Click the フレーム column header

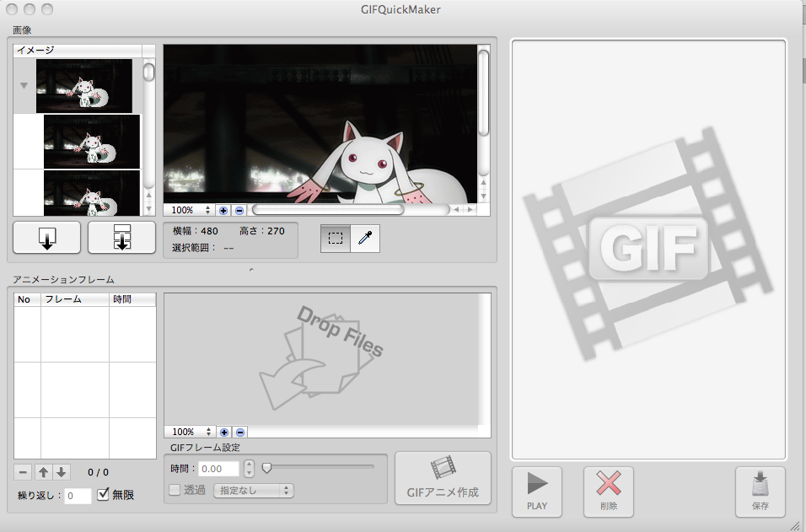coord(75,299)
